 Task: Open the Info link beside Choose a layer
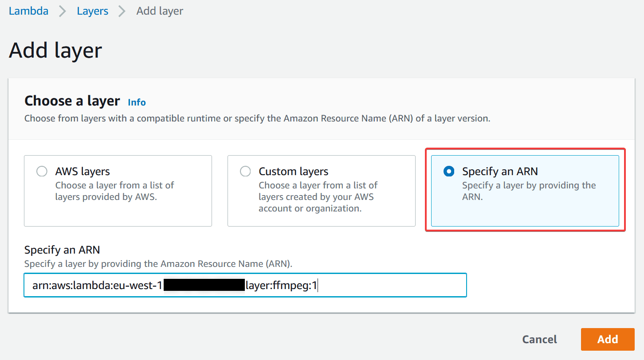click(x=137, y=102)
